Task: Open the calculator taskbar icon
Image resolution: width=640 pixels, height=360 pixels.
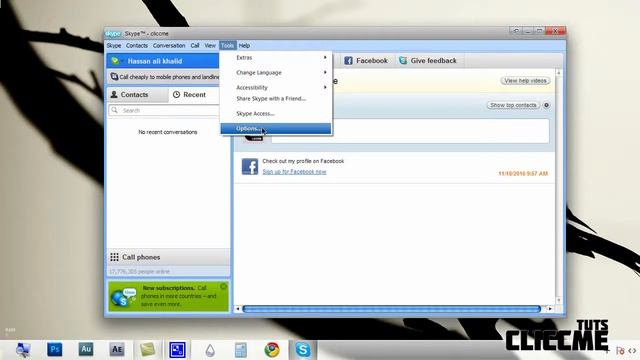Action: (x=241, y=350)
